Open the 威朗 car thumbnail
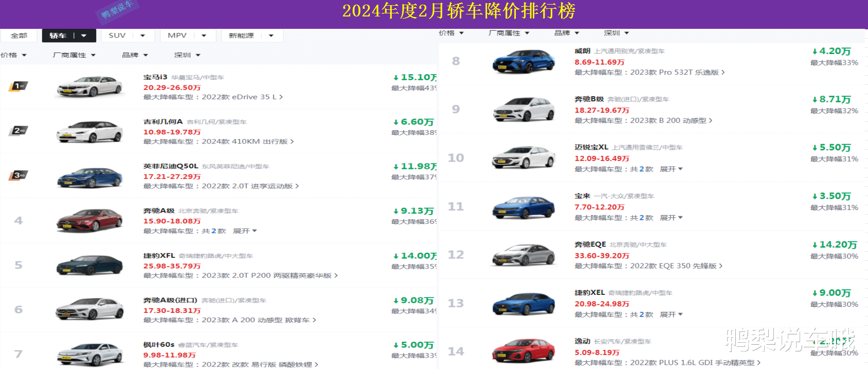Viewport: 868px width, 369px height. [523, 61]
